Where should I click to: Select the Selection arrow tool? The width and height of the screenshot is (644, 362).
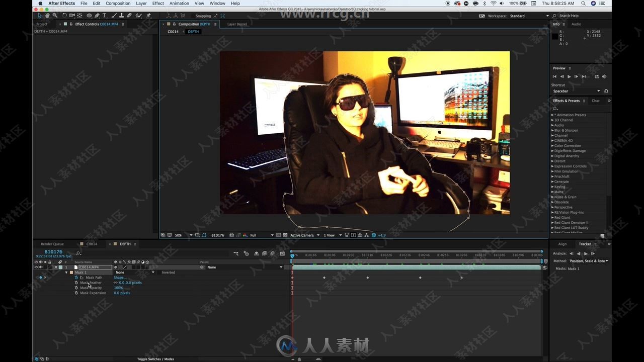39,16
